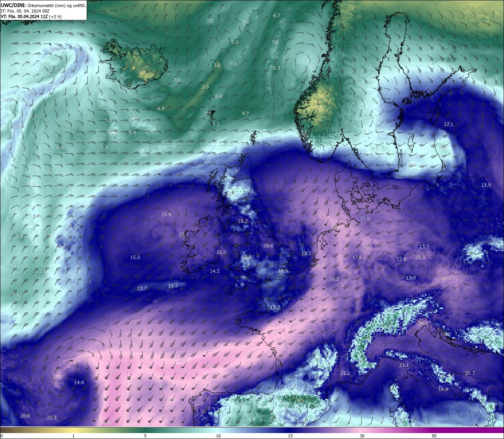
Task: Click the 19.3 value over northern Britain
Action: tap(243, 221)
